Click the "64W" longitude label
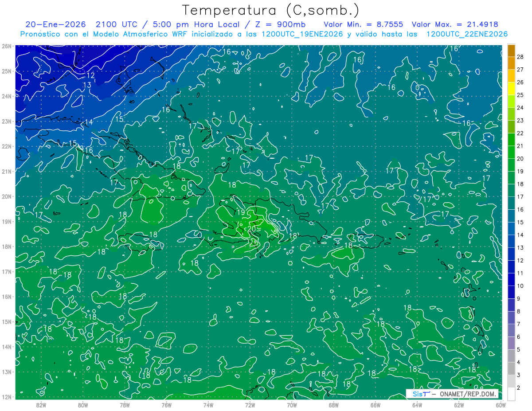The height and width of the screenshot is (411, 532). click(x=417, y=405)
